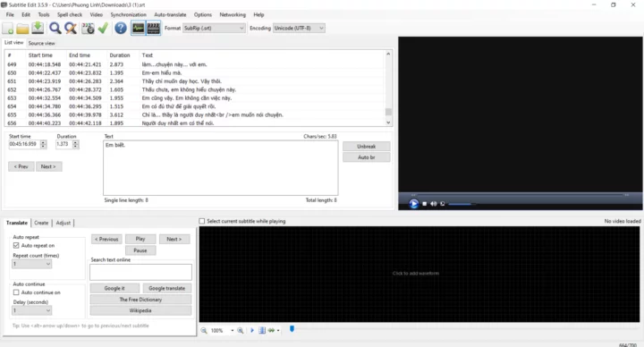Open Help via the blue question icon
The image size is (644, 347).
[121, 29]
